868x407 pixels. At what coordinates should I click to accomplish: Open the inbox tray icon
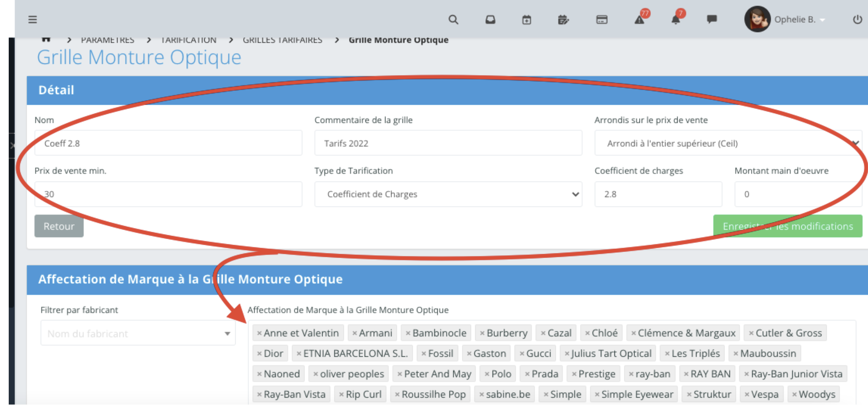tap(490, 20)
